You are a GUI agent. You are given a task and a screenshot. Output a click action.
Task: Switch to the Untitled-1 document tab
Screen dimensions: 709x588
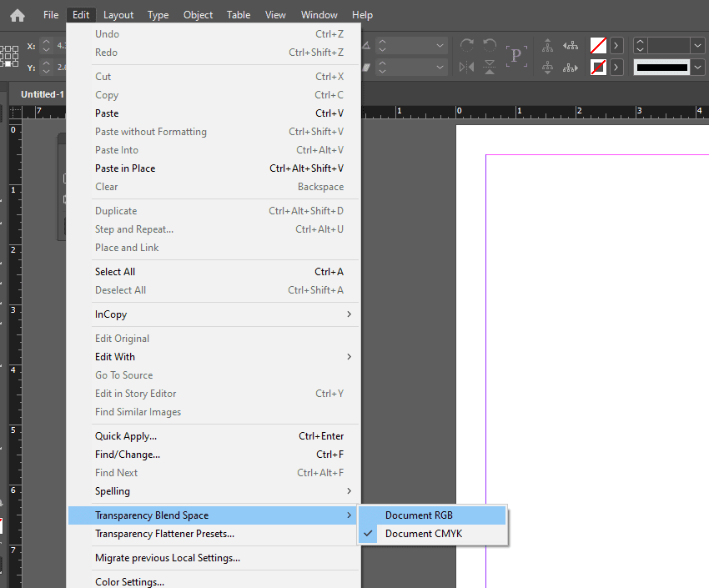[42, 94]
